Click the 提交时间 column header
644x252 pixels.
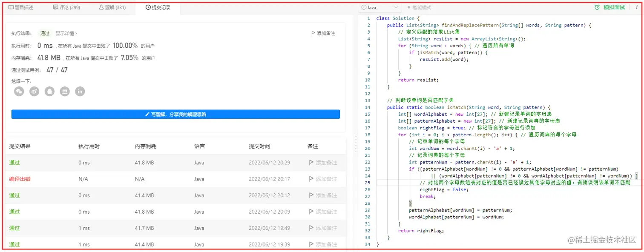259,146
